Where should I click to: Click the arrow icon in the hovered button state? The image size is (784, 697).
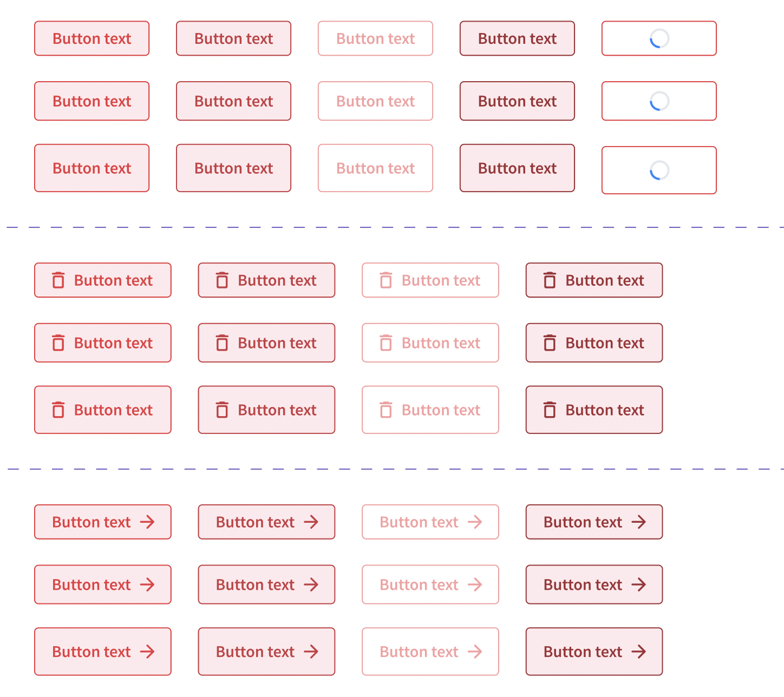pyautogui.click(x=312, y=522)
